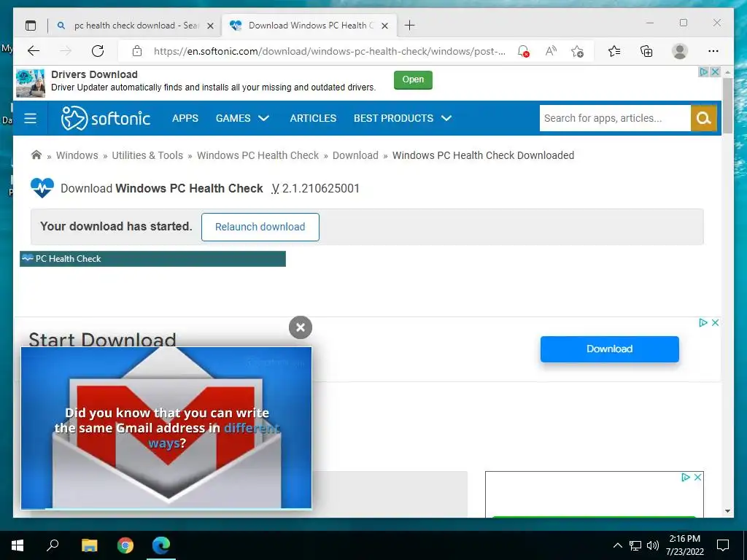Close the top banner ad X
The height and width of the screenshot is (560, 747).
[x=715, y=72]
